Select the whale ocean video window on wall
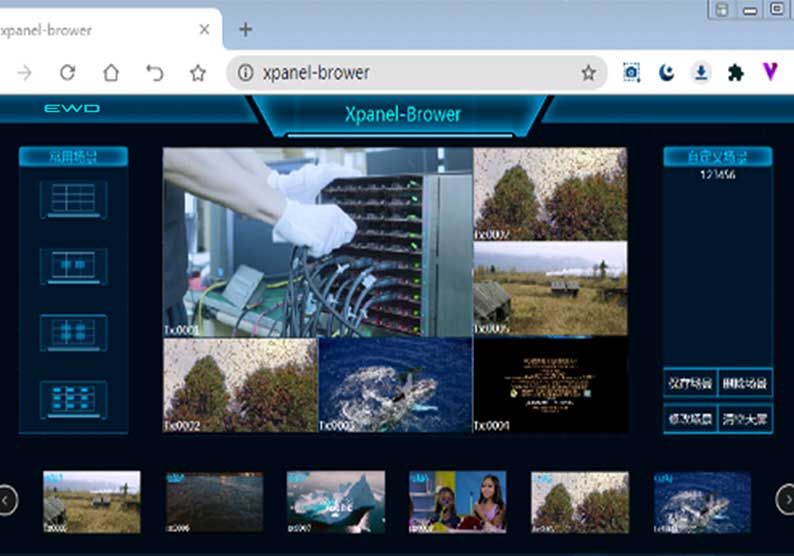Screen dimensions: 794x556 coord(395,385)
